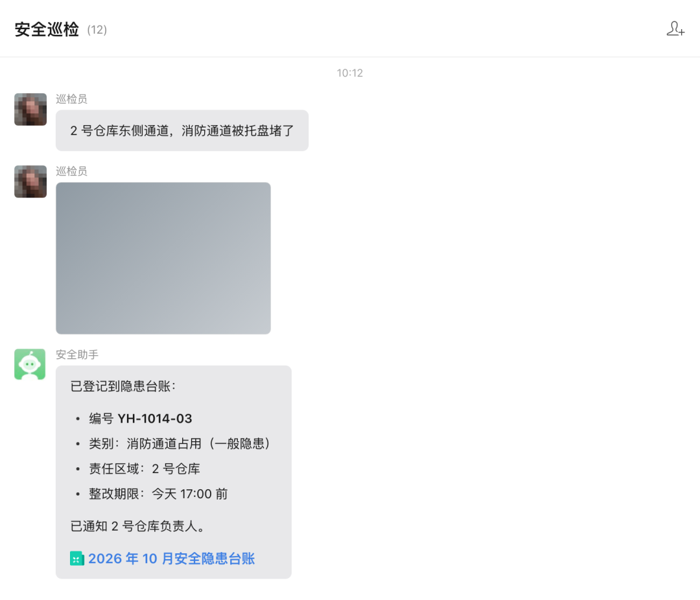Click the text 已通知 2 号仓库负责人。
Viewport: 700px width, 600px height.
tap(137, 526)
